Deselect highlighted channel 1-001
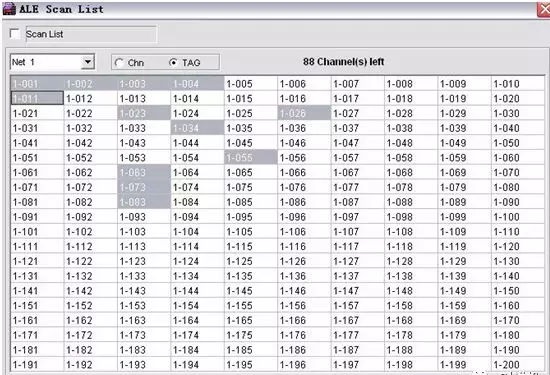The width and height of the screenshot is (550, 375). point(37,83)
